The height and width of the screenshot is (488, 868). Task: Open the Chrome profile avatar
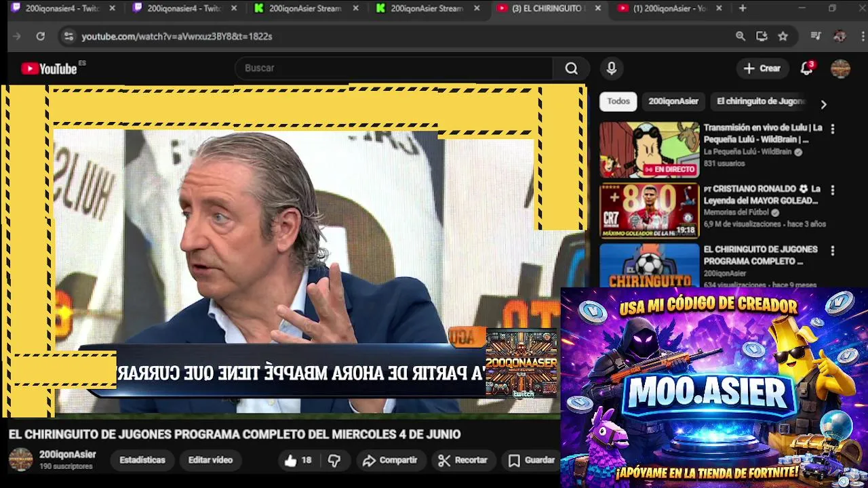point(840,37)
